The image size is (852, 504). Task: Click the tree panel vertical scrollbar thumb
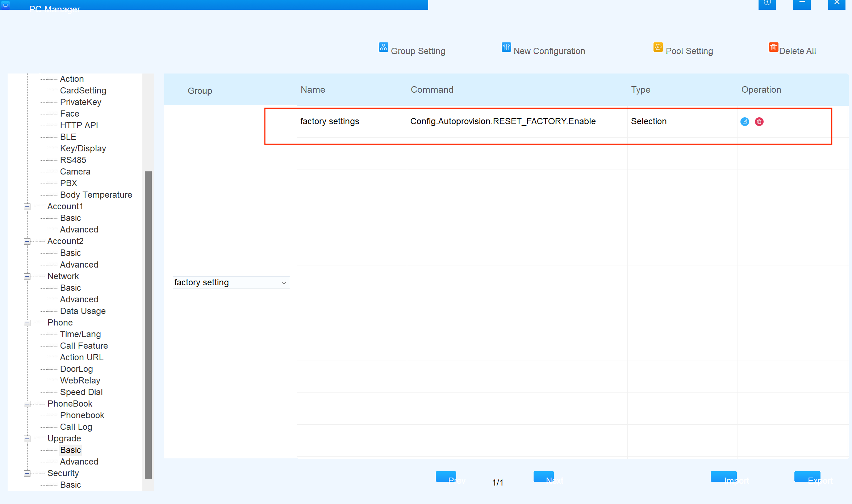tap(148, 325)
